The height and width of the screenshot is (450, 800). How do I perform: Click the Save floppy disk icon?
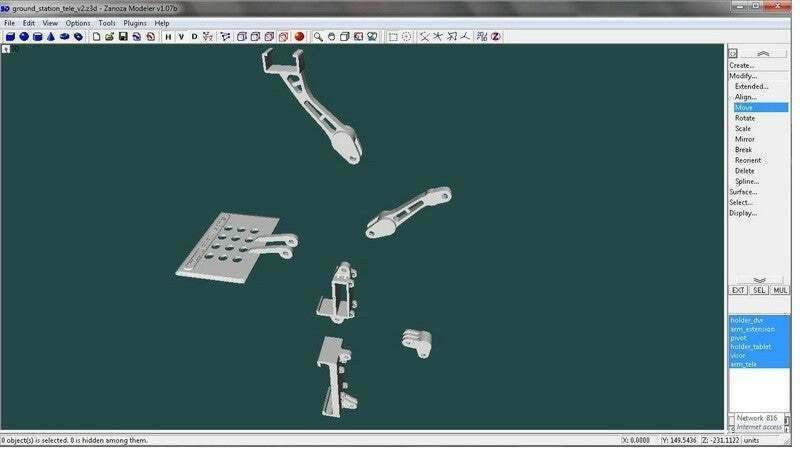pos(122,37)
